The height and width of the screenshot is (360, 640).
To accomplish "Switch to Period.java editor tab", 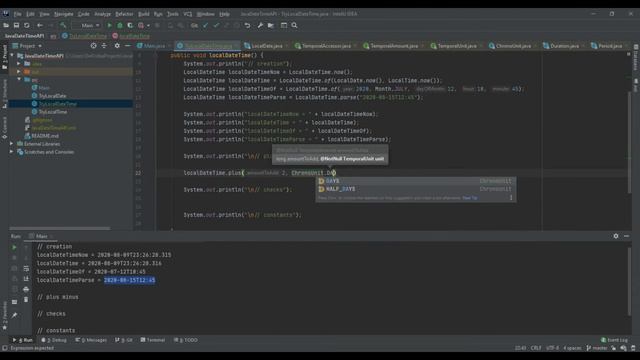I will (609, 46).
